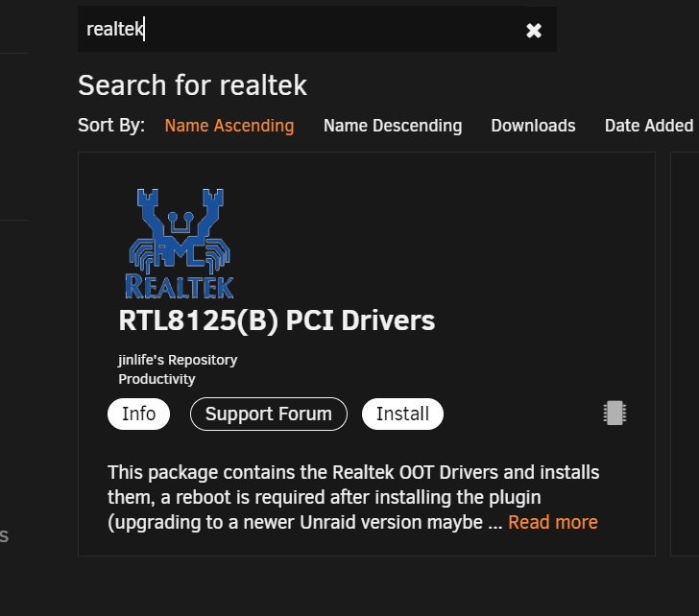Open the RTL8125(B) PCI Drivers title
The image size is (699, 616).
coord(277,320)
